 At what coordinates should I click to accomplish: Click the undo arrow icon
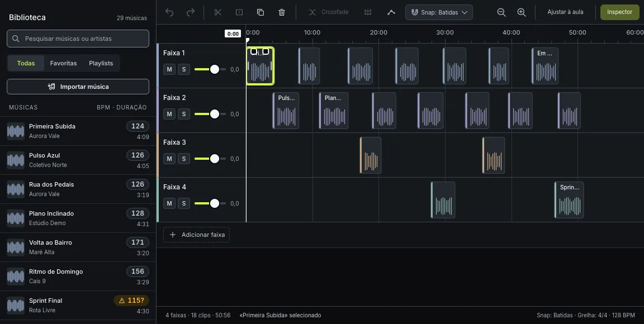(169, 12)
